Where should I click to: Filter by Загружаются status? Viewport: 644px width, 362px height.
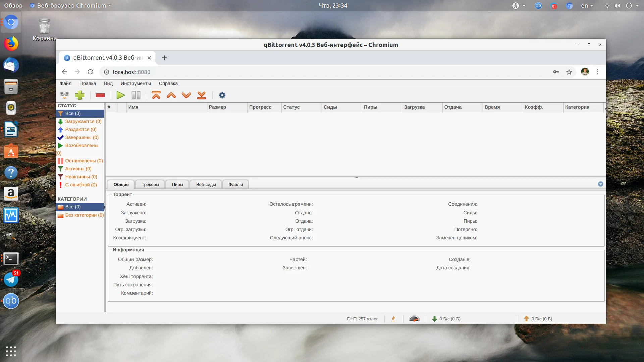(x=83, y=121)
